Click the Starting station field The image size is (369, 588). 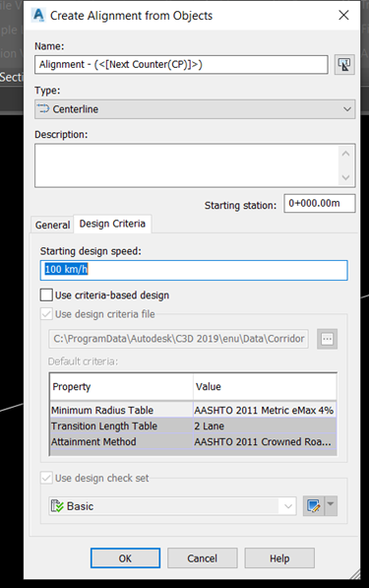point(320,203)
